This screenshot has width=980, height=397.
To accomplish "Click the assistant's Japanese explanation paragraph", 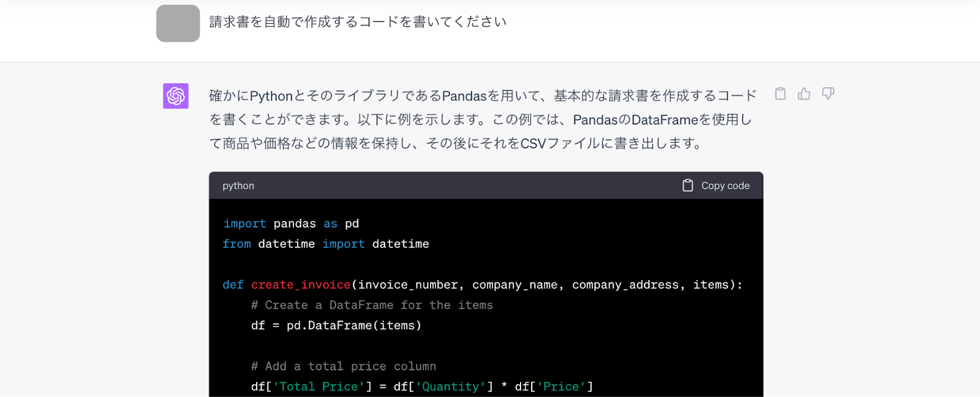I will [483, 119].
